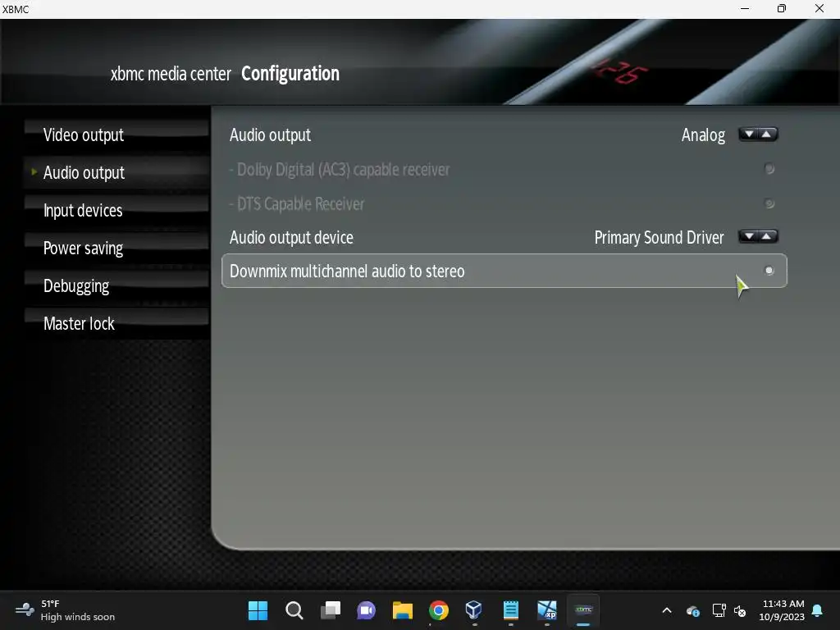Click the Analog value text

pos(703,135)
